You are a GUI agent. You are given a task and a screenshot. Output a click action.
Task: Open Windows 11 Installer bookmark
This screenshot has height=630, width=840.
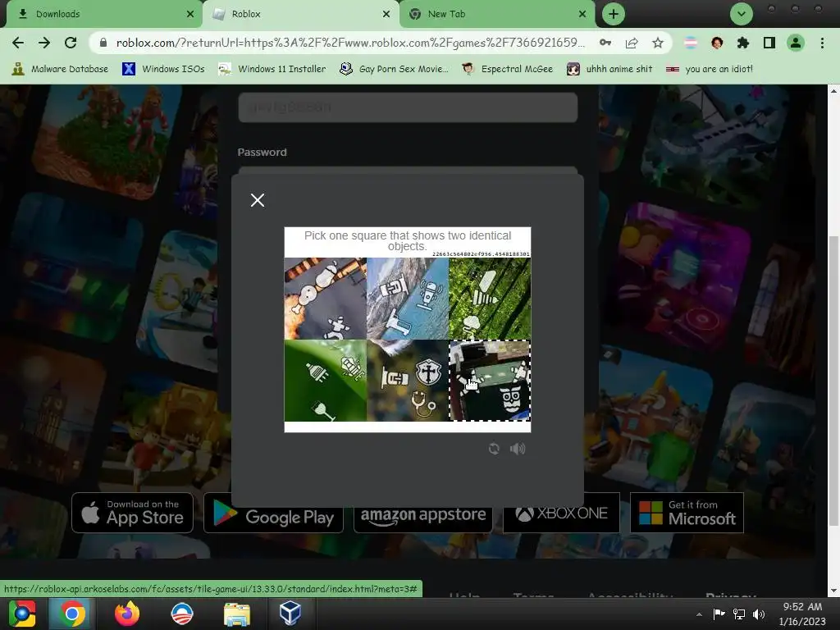[272, 69]
